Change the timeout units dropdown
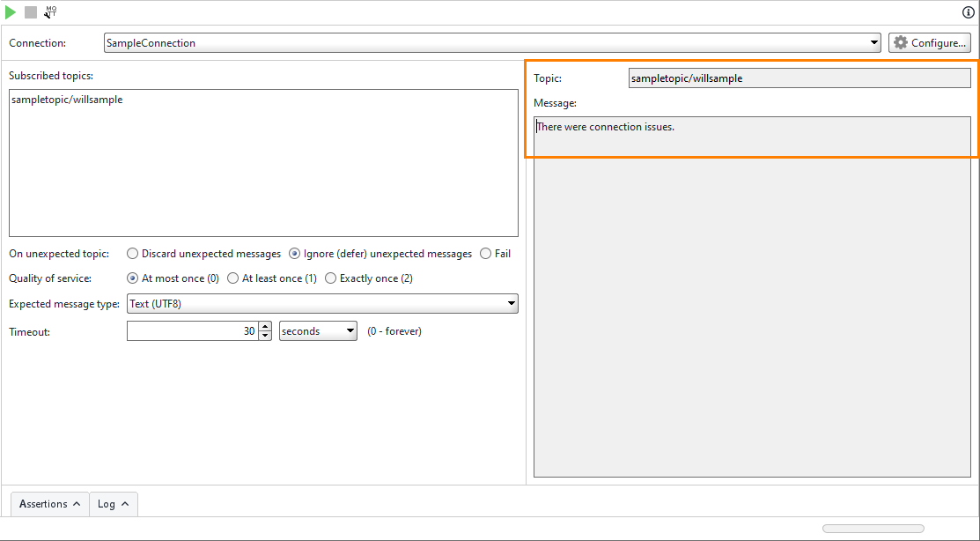The width and height of the screenshot is (980, 541). [350, 330]
